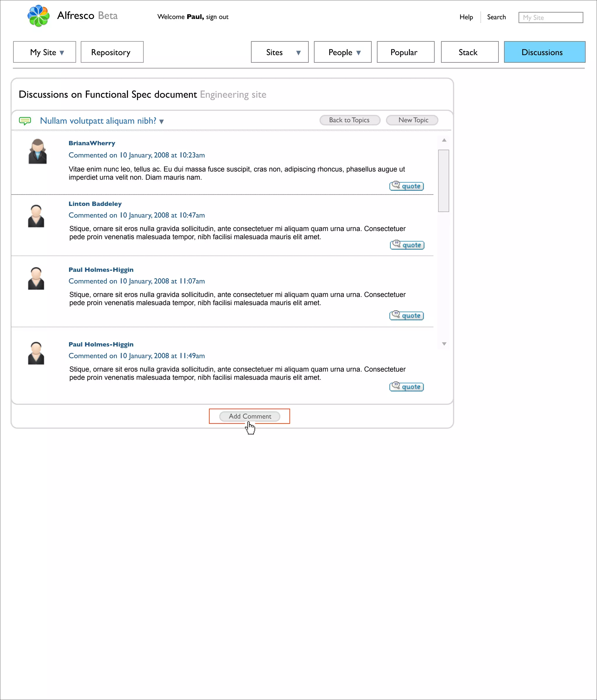Open the Help link
This screenshot has height=700, width=597.
tap(466, 17)
